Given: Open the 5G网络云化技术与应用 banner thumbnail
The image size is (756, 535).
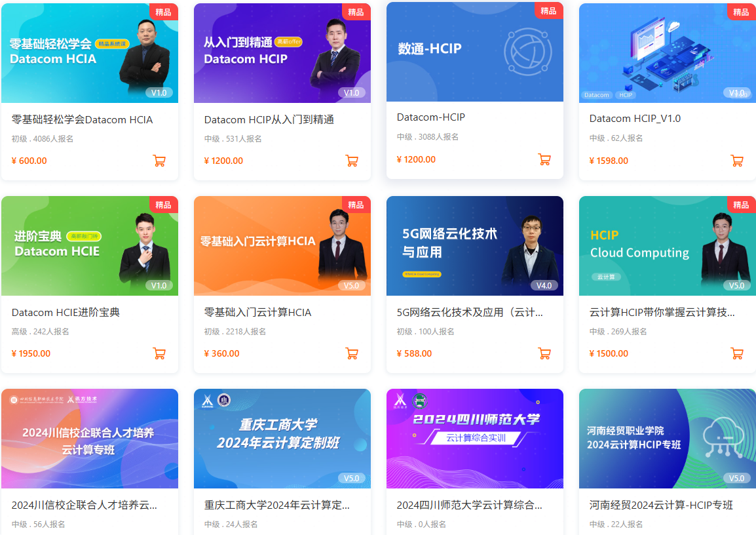Looking at the screenshot, I should 475,246.
